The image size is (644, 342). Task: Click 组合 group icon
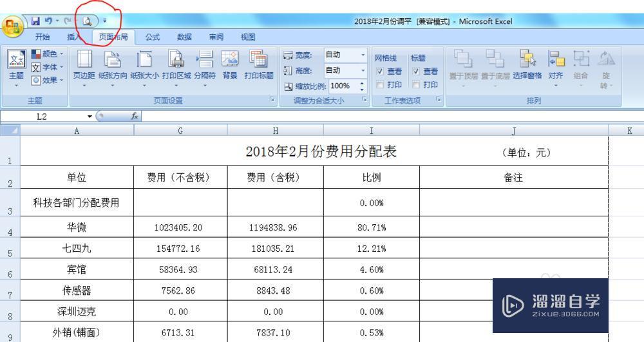pyautogui.click(x=581, y=59)
